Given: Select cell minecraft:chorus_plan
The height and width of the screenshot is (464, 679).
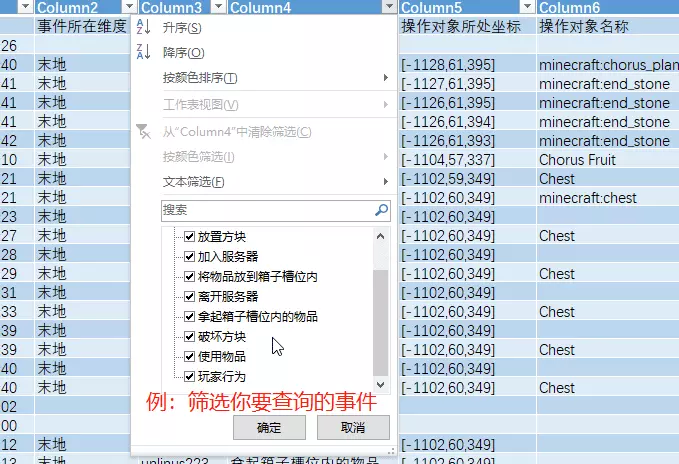Looking at the screenshot, I should [x=608, y=64].
